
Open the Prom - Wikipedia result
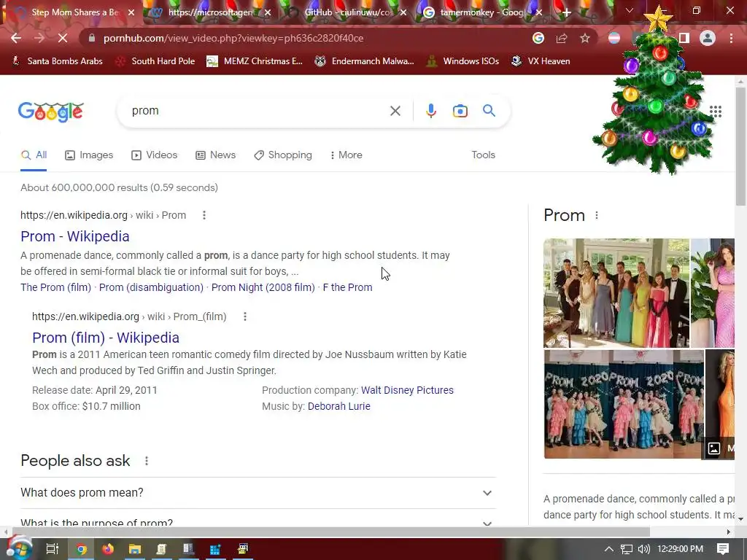point(75,236)
